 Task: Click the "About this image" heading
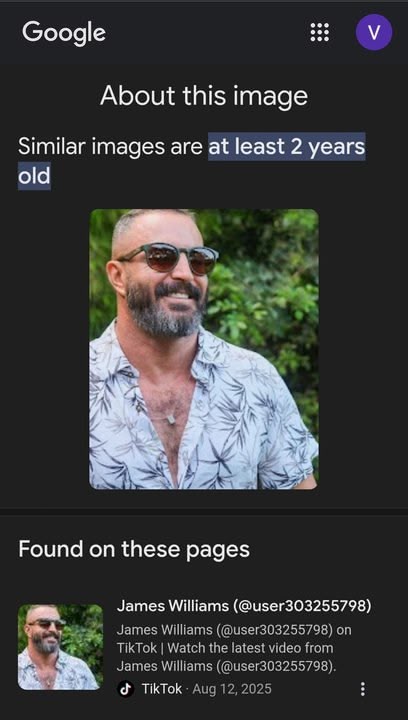204,96
